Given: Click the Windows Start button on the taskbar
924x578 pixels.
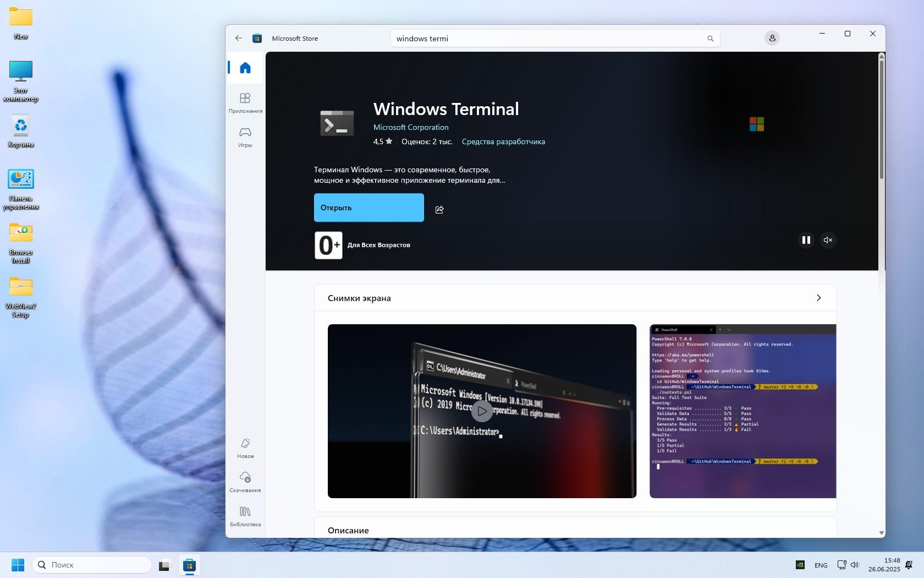Looking at the screenshot, I should pyautogui.click(x=18, y=565).
